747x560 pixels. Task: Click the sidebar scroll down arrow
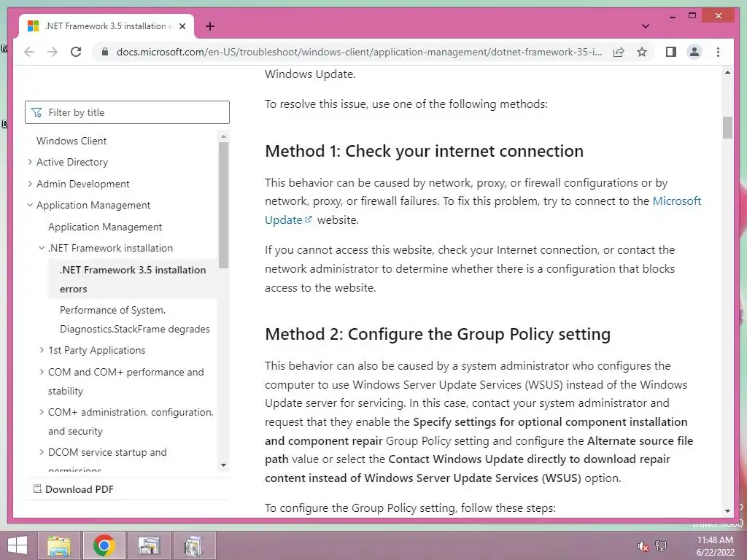click(x=223, y=465)
